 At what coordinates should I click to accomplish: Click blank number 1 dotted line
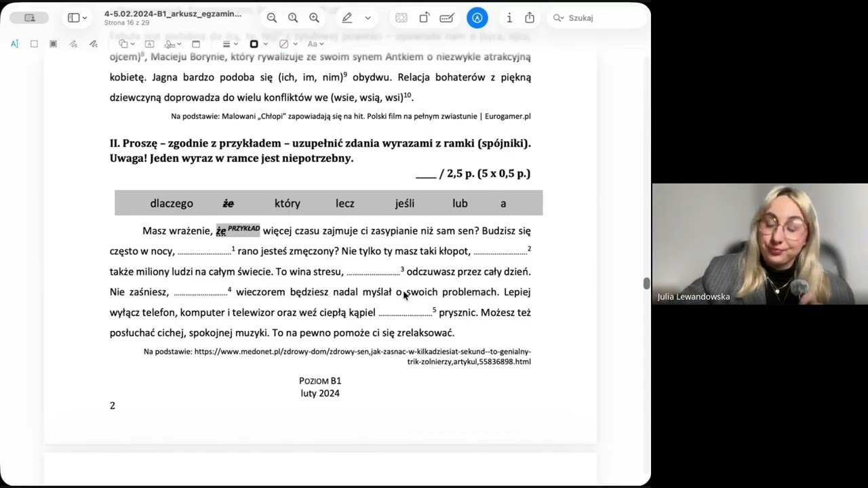coord(204,252)
